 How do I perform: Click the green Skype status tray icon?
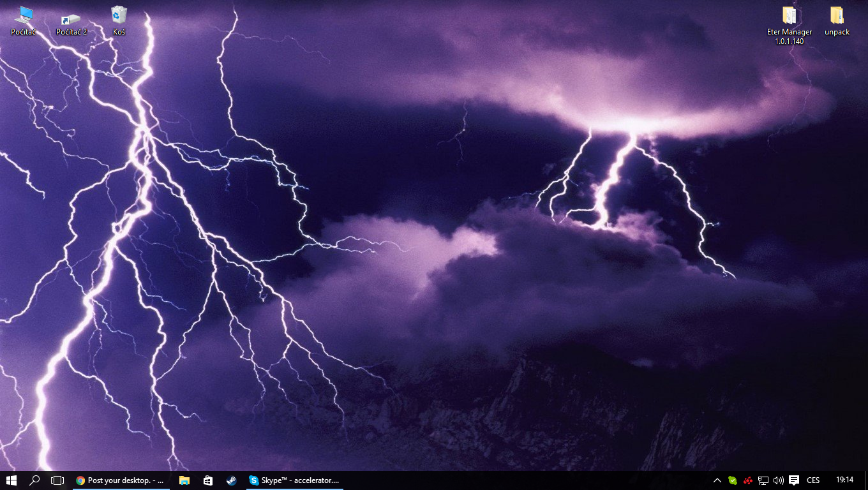(733, 480)
